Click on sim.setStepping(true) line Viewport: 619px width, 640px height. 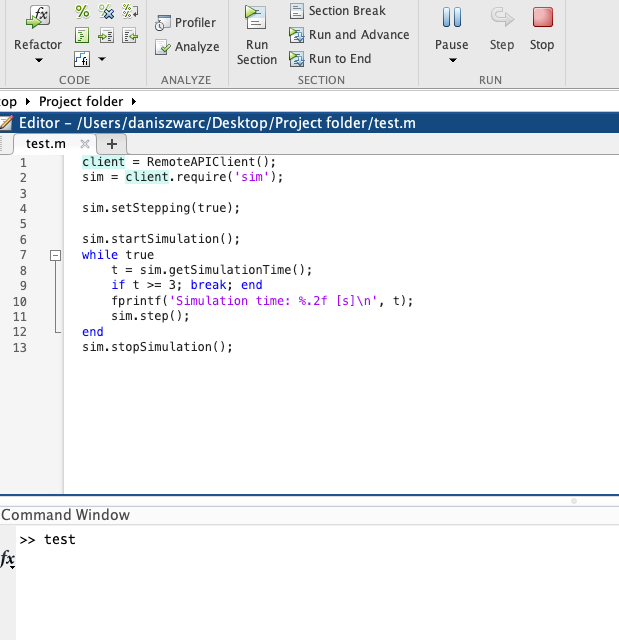click(x=161, y=208)
